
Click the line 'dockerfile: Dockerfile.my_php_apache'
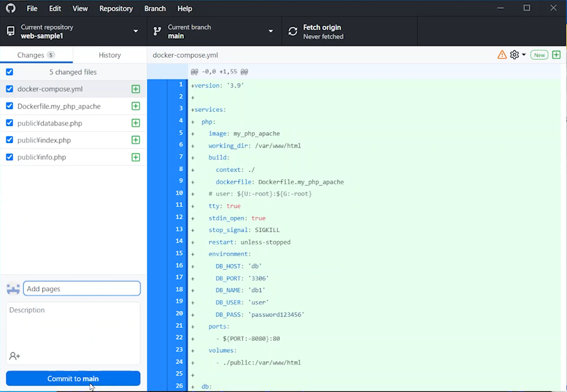coord(280,182)
